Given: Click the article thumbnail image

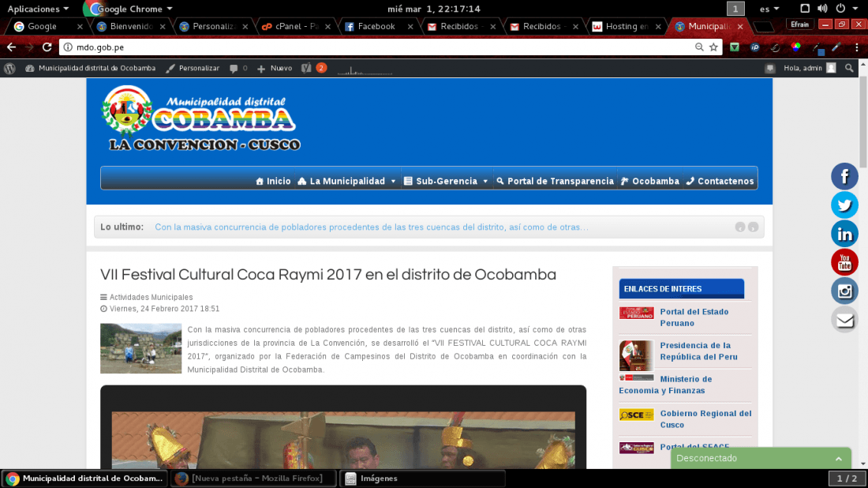Looking at the screenshot, I should click(x=140, y=348).
